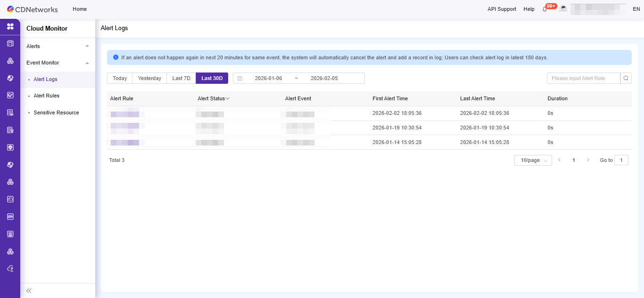The height and width of the screenshot is (298, 644).
Task: Click the magnifier search icon
Action: pos(626,78)
